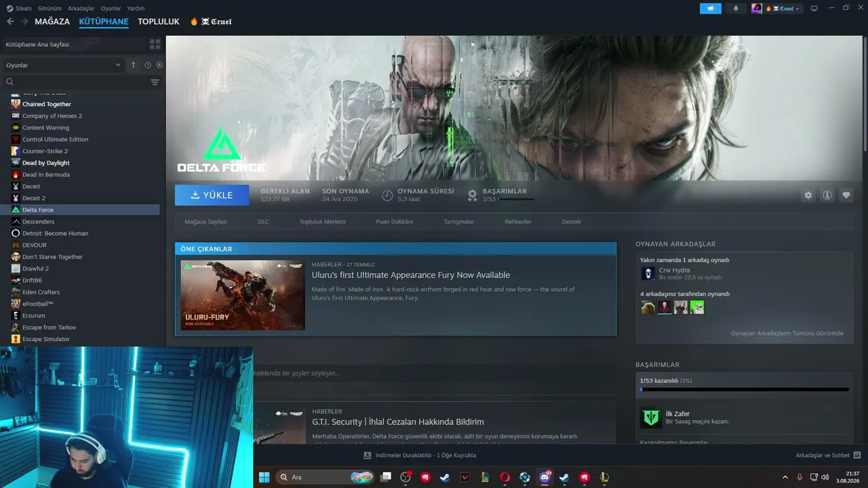The height and width of the screenshot is (488, 868).
Task: Open Crw Hydra's friend avatar
Action: tap(648, 273)
